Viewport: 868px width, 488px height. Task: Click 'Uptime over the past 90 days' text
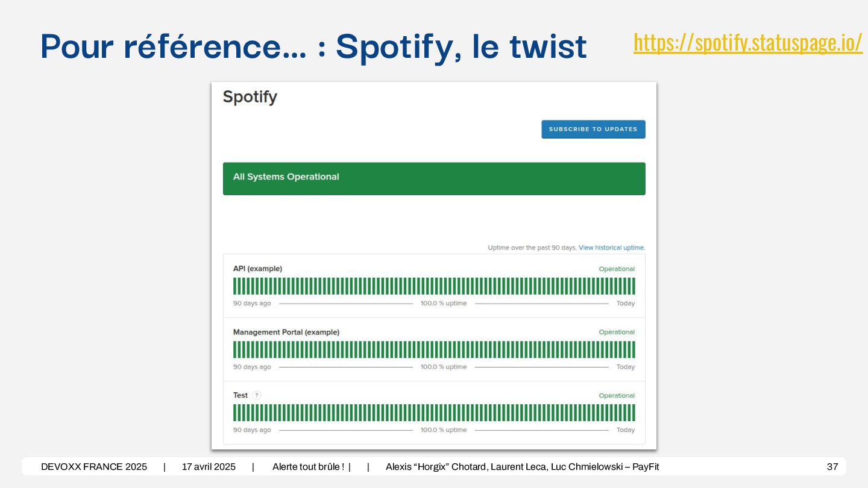[532, 248]
